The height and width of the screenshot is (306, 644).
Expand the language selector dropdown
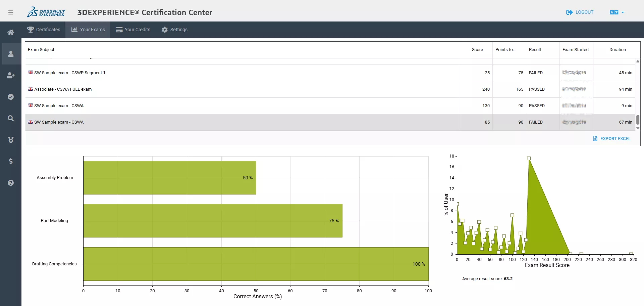(x=616, y=12)
